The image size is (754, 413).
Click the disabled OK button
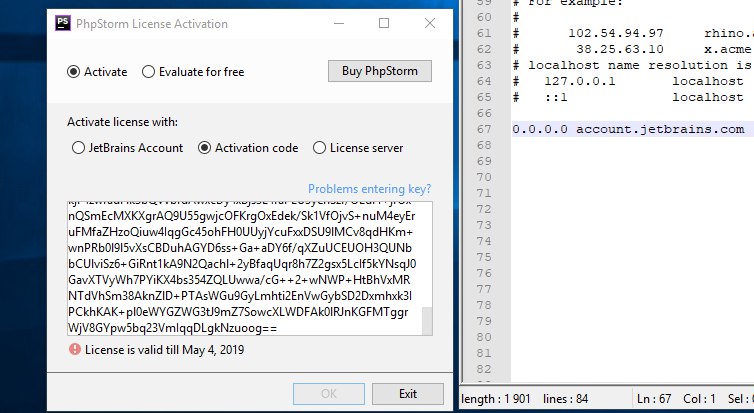click(329, 394)
